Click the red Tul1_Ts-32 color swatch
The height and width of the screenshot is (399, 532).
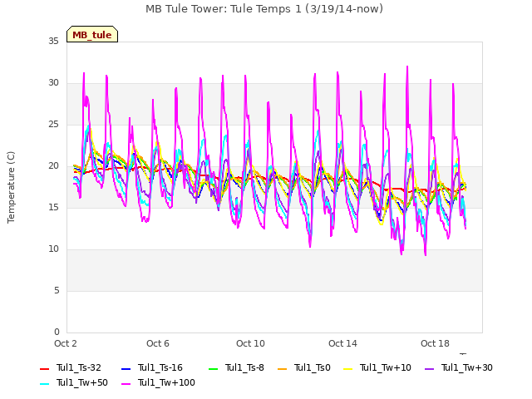click(x=44, y=369)
